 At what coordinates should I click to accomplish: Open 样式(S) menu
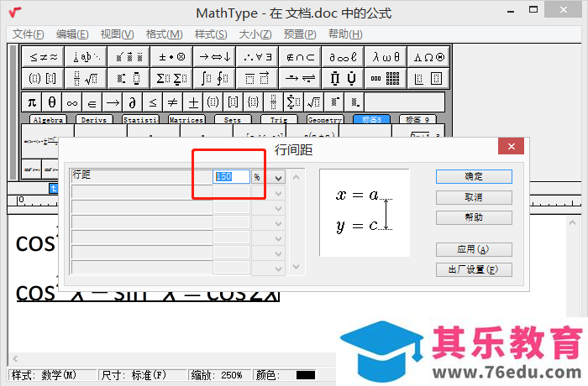point(211,34)
